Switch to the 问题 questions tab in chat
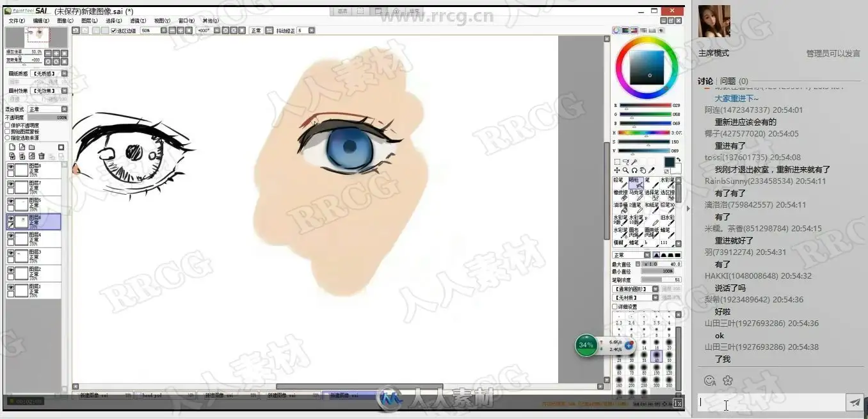 coord(734,81)
